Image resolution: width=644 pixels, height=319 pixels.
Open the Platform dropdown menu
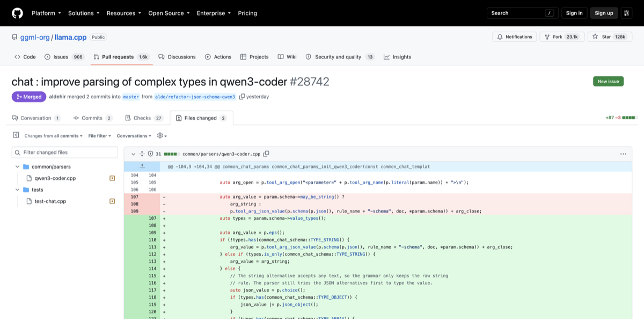[x=46, y=13]
